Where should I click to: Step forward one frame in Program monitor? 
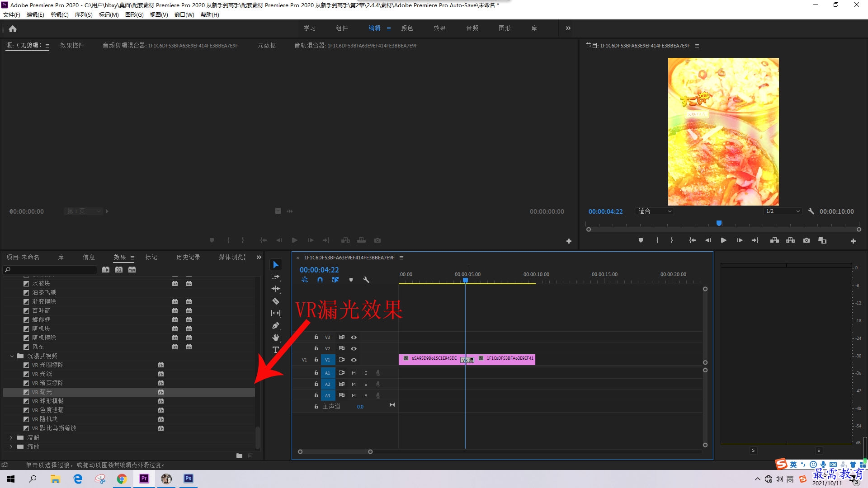740,240
